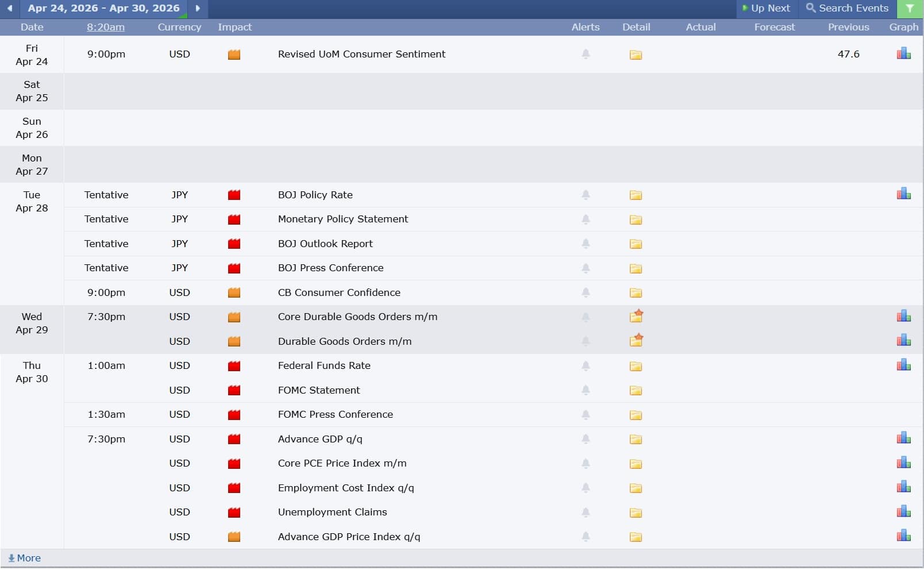Viewport: 924px width, 570px height.
Task: Open the green calendar filter icon
Action: click(910, 9)
